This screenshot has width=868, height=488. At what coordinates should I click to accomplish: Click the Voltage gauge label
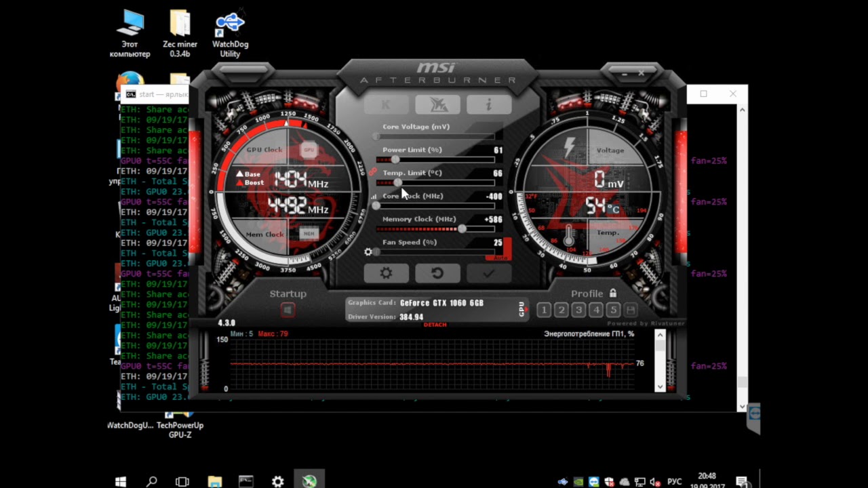(610, 150)
